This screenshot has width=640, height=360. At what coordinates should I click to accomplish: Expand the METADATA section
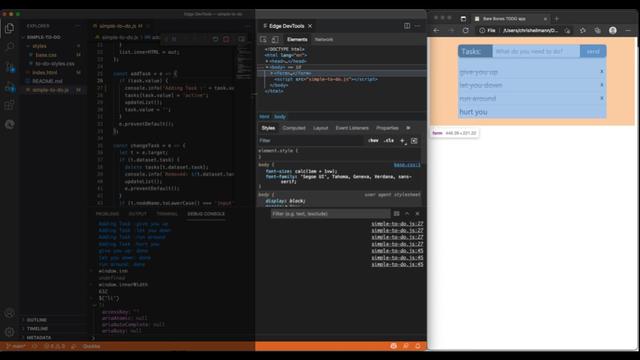pos(39,338)
